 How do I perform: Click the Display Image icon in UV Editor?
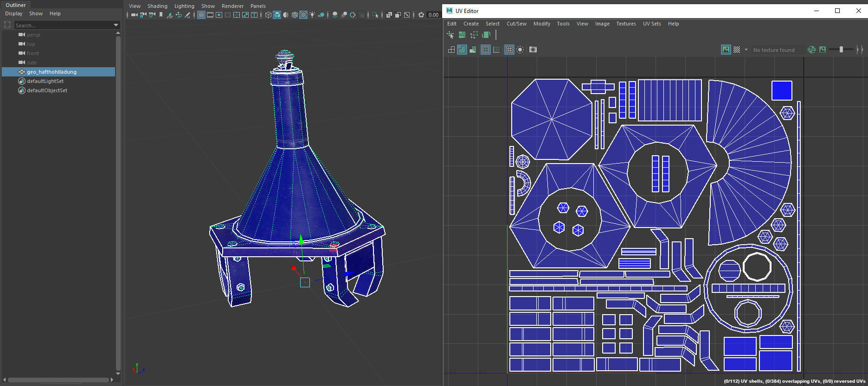point(726,50)
